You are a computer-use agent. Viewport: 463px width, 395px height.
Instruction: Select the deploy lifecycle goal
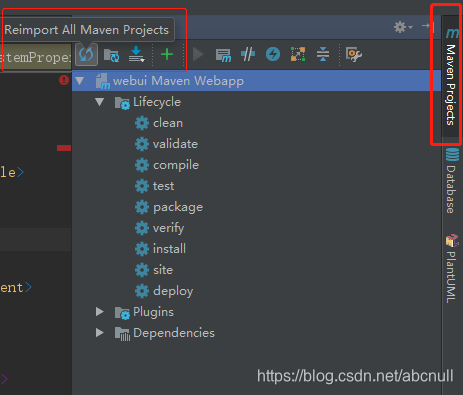click(x=164, y=291)
